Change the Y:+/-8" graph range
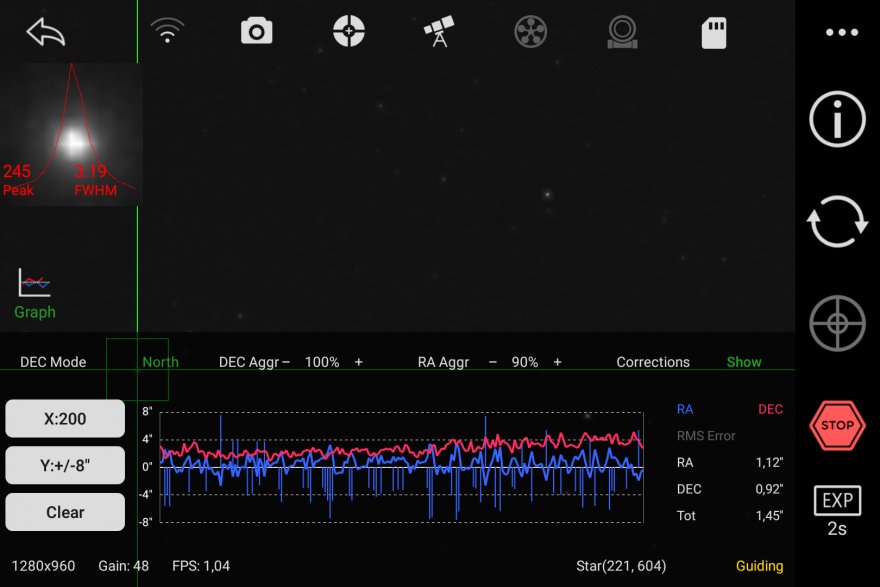The height and width of the screenshot is (587, 880). tap(65, 465)
